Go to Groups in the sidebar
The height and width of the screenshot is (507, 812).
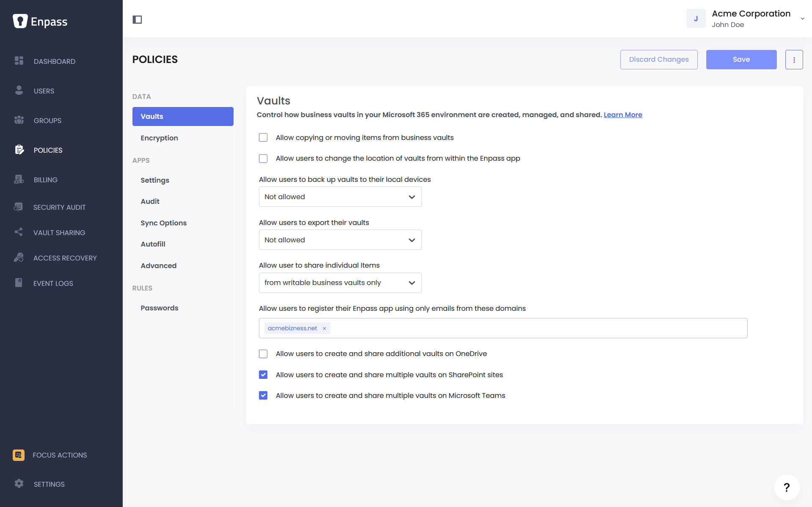point(47,121)
